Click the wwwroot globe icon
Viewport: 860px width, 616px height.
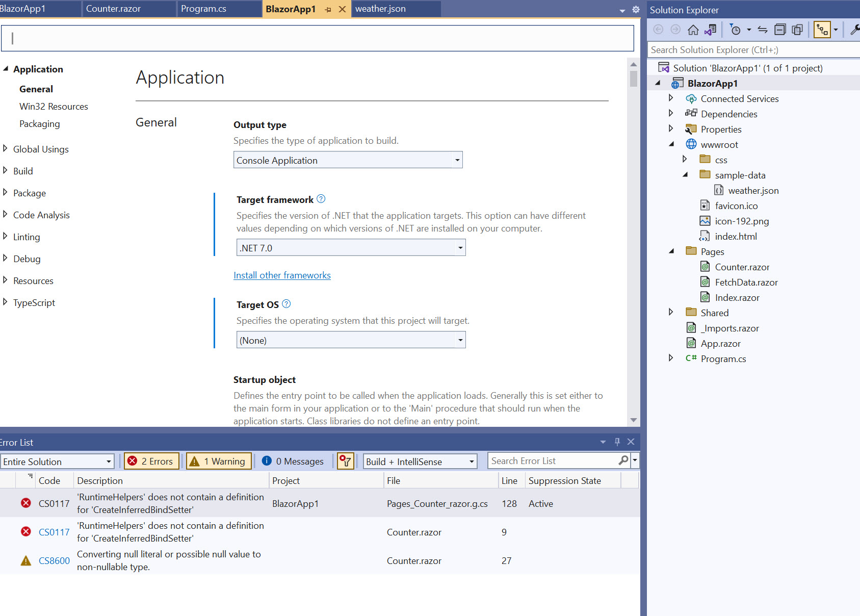(x=691, y=144)
